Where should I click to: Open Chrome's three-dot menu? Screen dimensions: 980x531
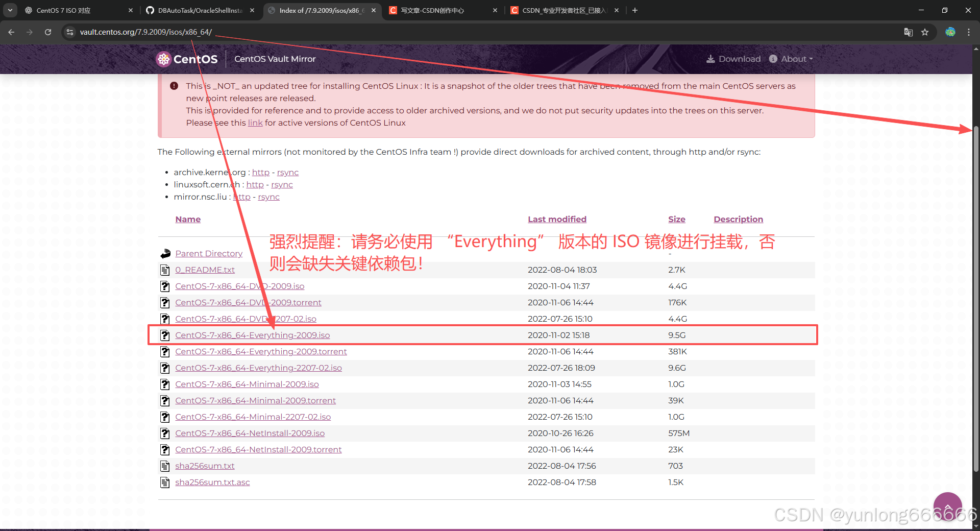click(969, 32)
